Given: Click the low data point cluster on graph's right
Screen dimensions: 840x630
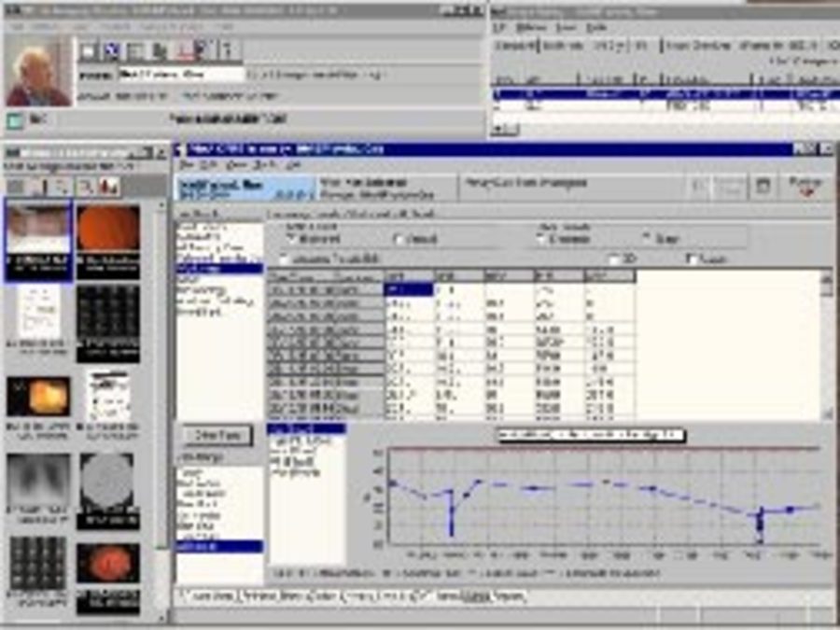Looking at the screenshot, I should 759,525.
